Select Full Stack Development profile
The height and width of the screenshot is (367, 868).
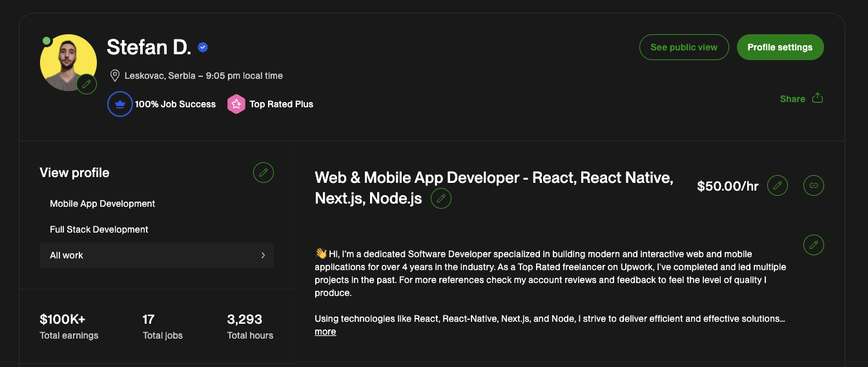(x=99, y=229)
